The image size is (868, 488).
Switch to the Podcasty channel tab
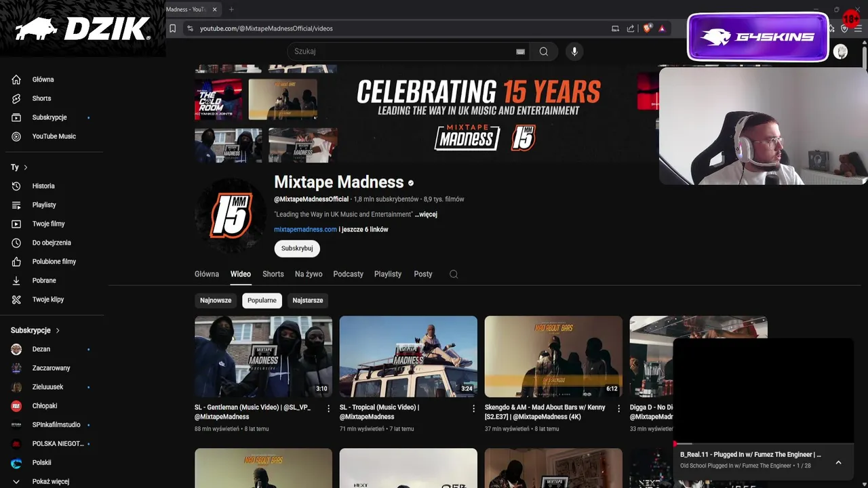point(349,274)
